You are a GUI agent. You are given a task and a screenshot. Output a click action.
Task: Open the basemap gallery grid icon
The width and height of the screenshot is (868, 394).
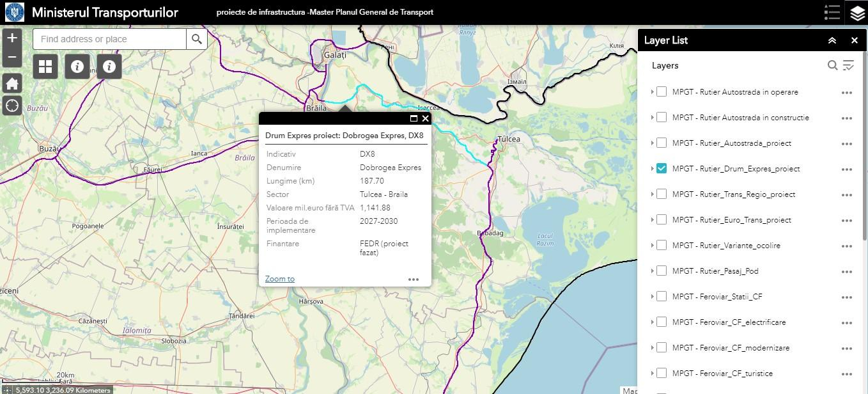[x=45, y=67]
